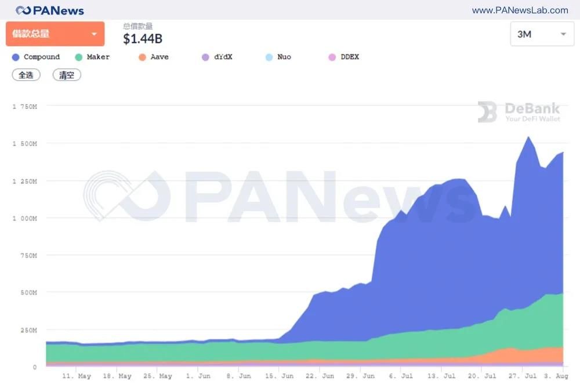
Task: Click the 15. Jun date axis marker
Action: point(280,376)
